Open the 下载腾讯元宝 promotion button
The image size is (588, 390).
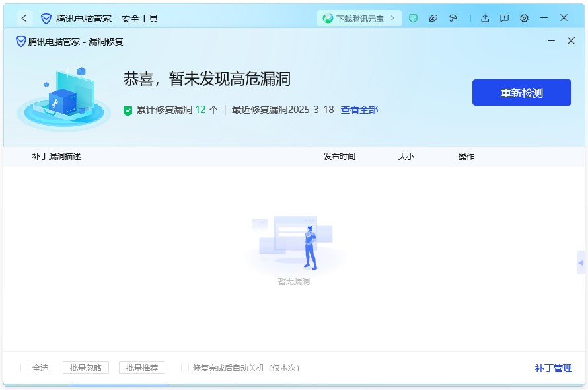[359, 19]
